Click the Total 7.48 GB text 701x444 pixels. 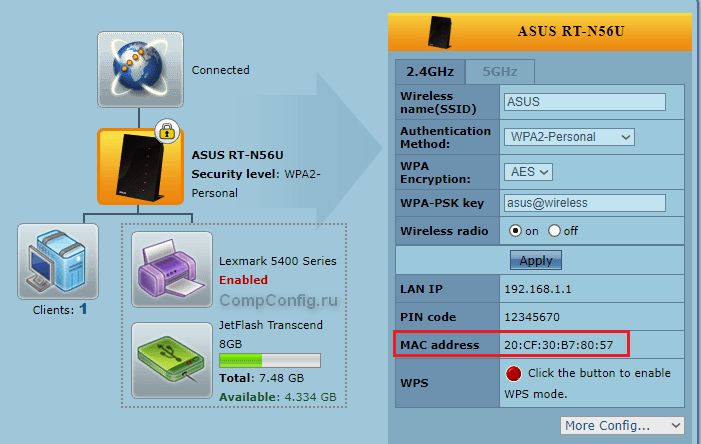click(x=262, y=378)
